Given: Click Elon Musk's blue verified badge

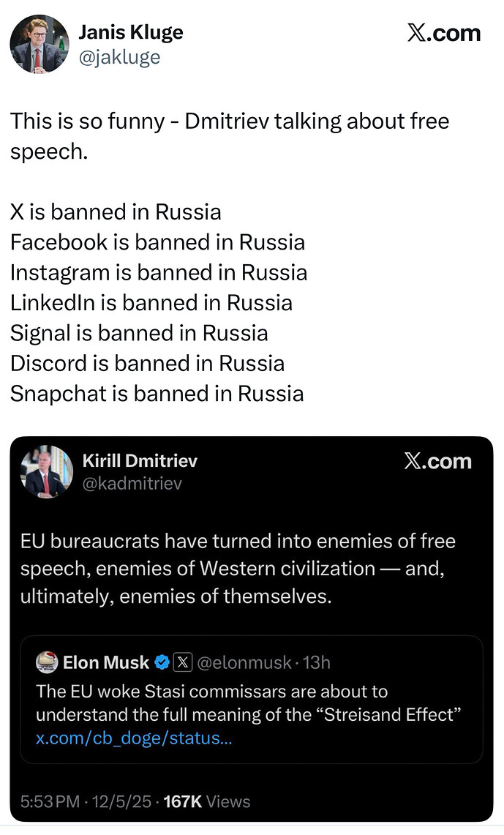Looking at the screenshot, I should (x=162, y=663).
